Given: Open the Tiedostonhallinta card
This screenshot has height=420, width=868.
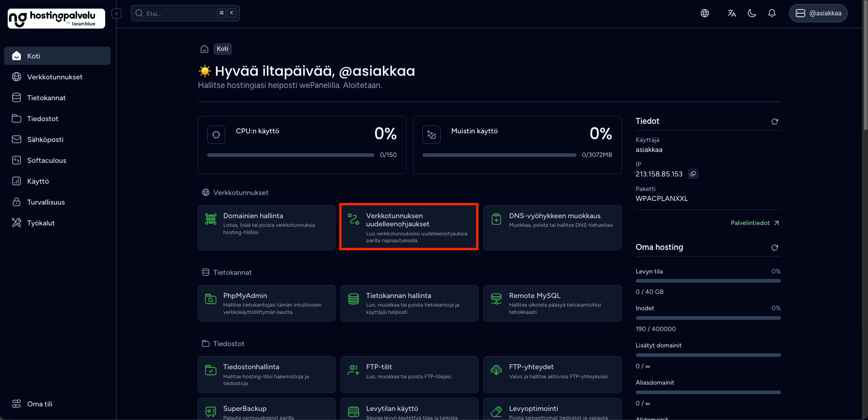Looking at the screenshot, I should click(x=267, y=375).
